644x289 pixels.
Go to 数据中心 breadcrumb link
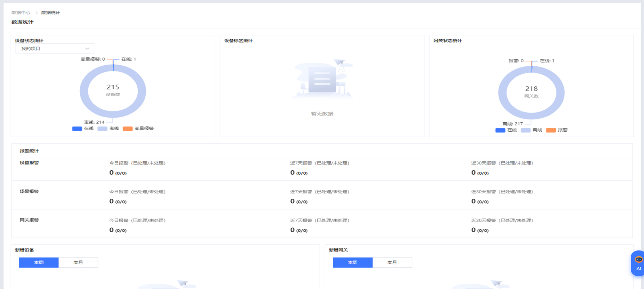(21, 13)
